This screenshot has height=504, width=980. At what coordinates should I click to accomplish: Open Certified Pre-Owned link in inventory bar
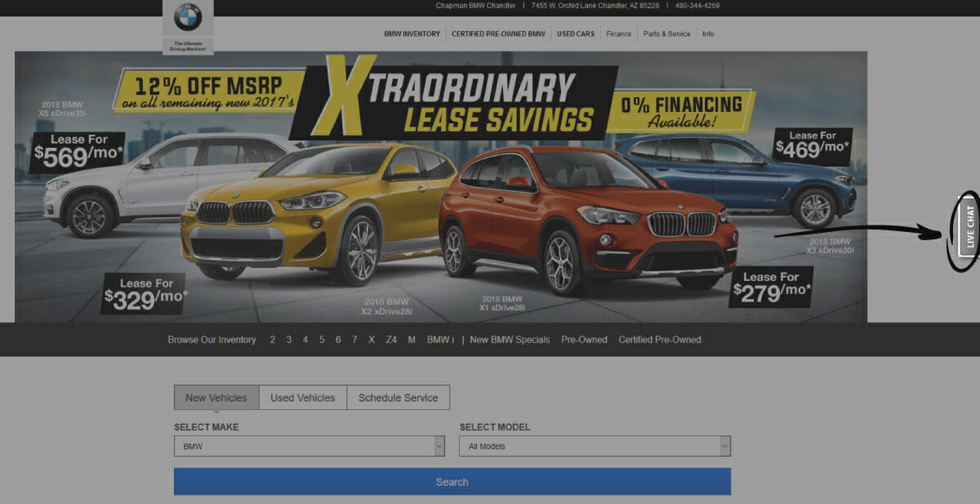pos(660,340)
